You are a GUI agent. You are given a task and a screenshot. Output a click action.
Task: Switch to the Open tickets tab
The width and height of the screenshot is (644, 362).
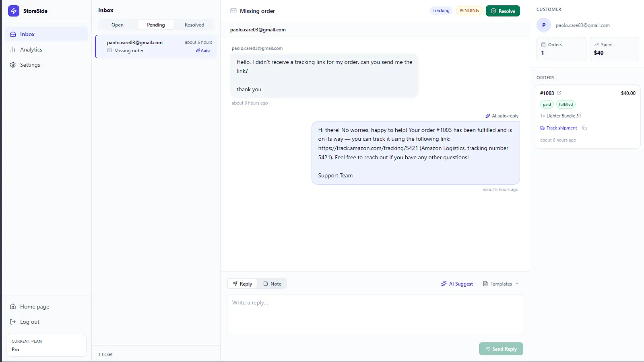click(118, 25)
